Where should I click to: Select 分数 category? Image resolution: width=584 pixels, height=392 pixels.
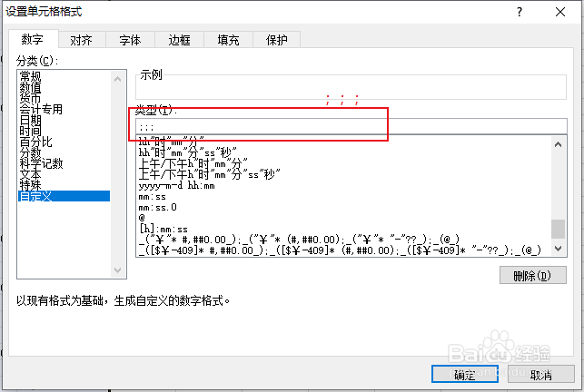[x=64, y=152]
